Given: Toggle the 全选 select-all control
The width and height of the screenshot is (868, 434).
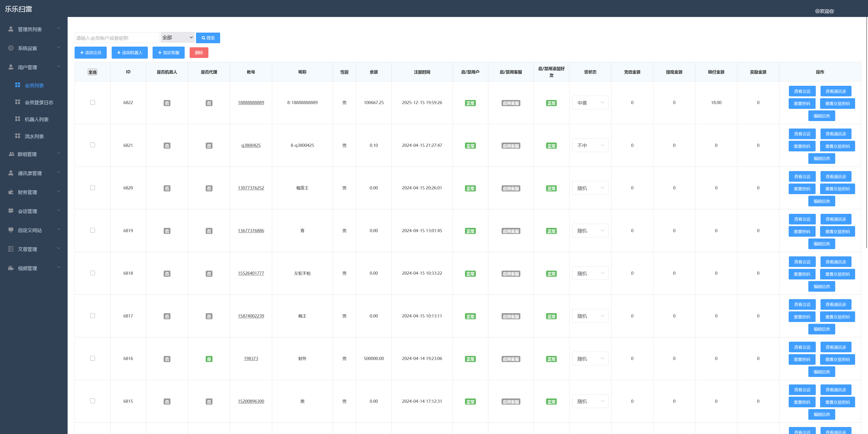Looking at the screenshot, I should point(92,72).
